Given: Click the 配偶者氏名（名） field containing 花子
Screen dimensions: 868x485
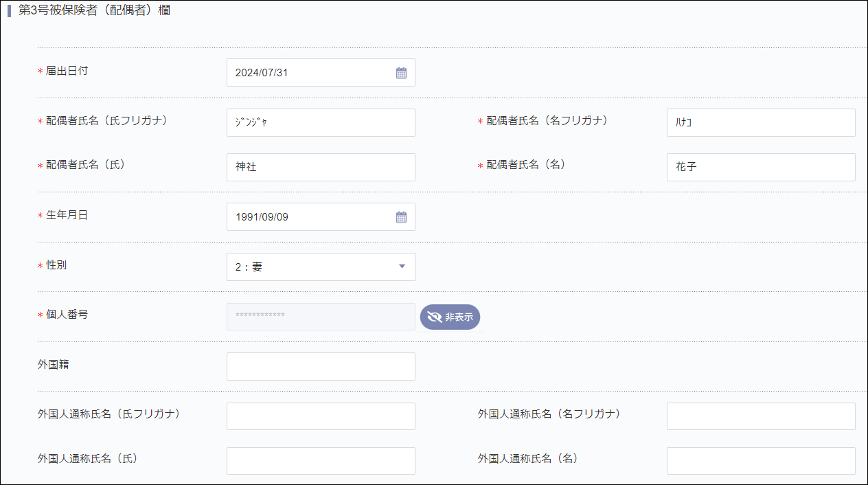Looking at the screenshot, I should (x=761, y=166).
